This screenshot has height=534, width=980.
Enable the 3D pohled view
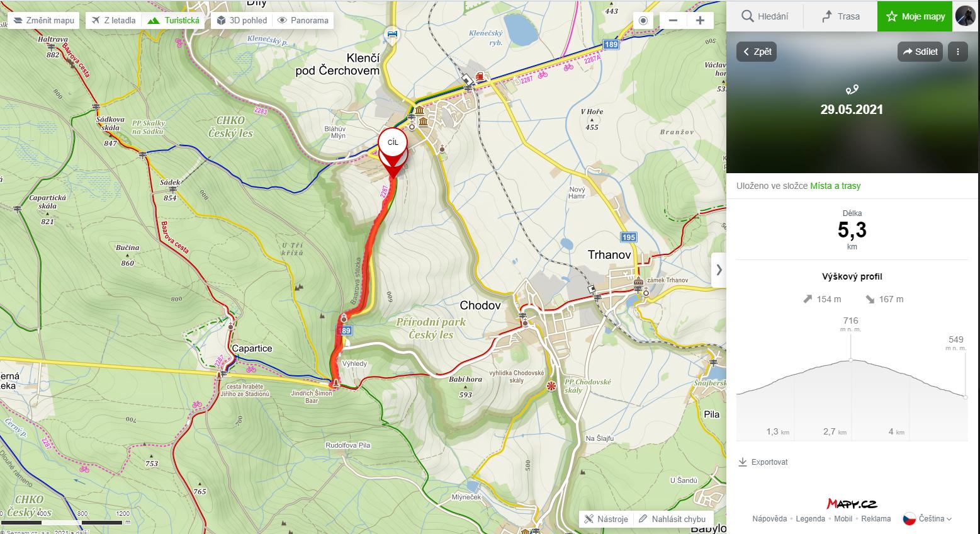241,20
